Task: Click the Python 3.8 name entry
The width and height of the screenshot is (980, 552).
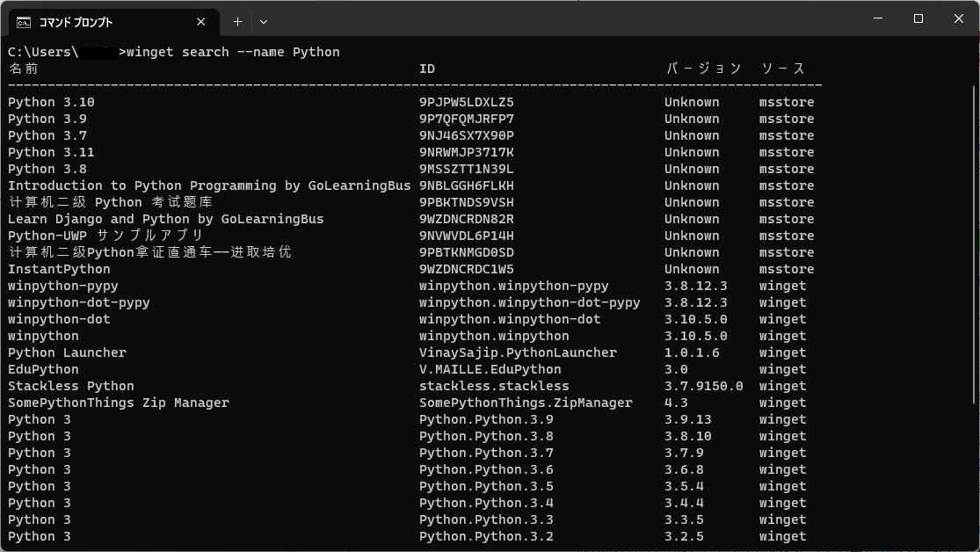Action: 47,169
